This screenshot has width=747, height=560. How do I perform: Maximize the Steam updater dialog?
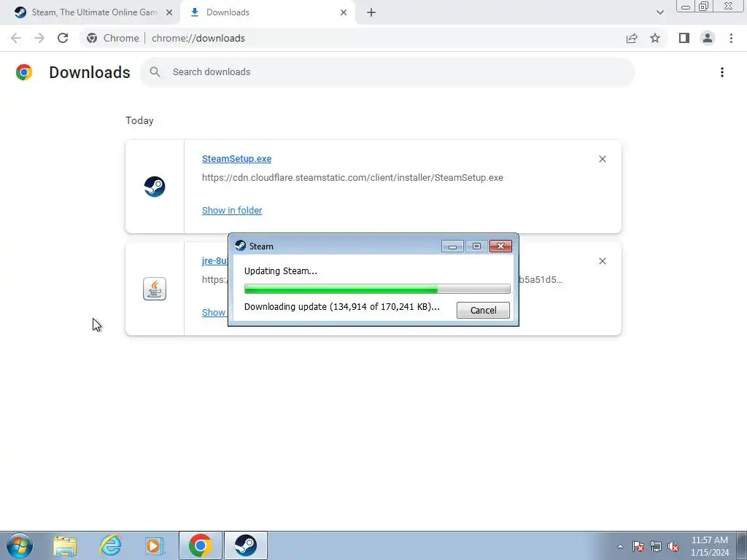[x=476, y=246]
